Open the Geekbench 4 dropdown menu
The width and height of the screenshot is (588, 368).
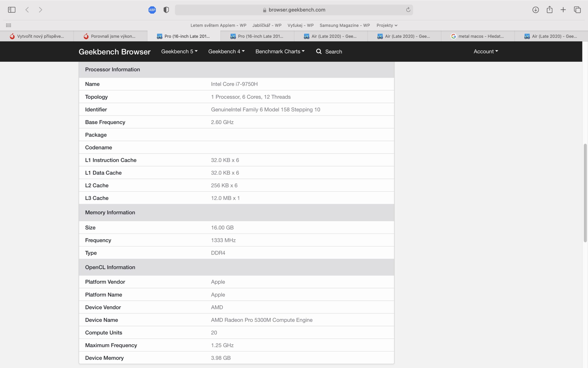pyautogui.click(x=226, y=51)
